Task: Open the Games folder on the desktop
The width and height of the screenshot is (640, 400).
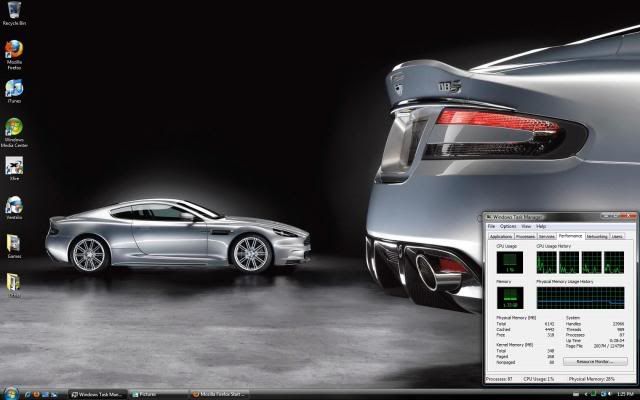Action: [14, 244]
